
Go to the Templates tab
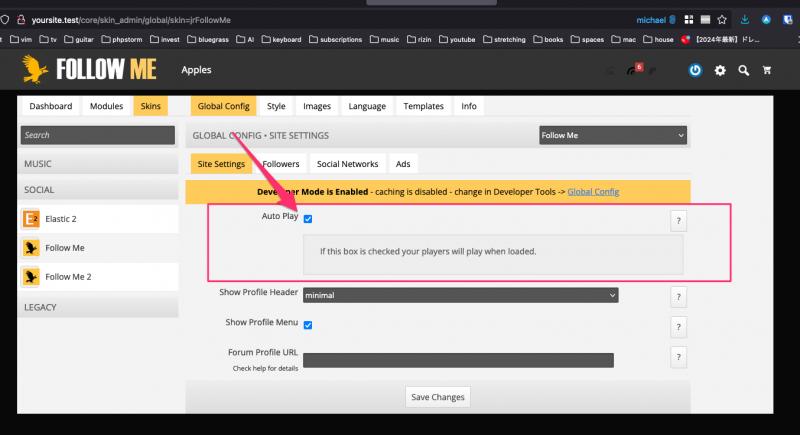point(423,106)
